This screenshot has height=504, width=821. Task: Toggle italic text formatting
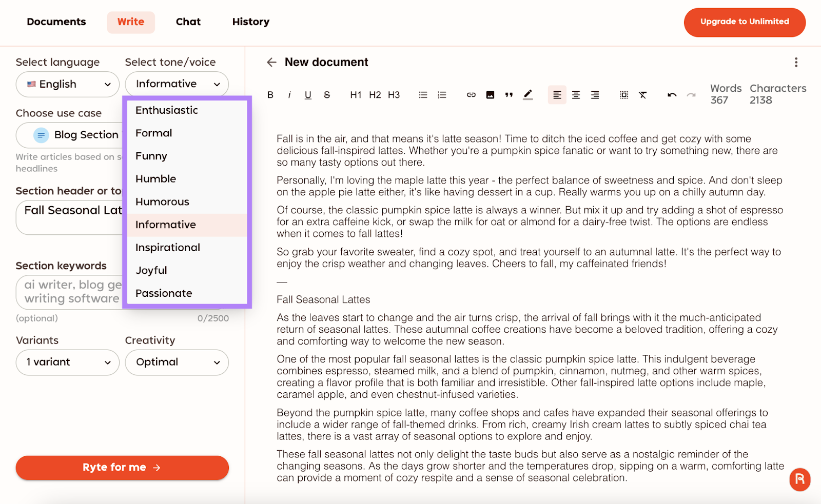click(x=289, y=95)
